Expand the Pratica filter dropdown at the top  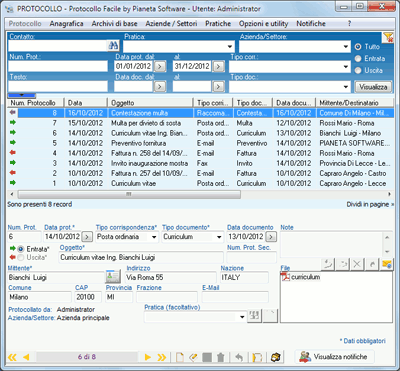tap(230, 47)
